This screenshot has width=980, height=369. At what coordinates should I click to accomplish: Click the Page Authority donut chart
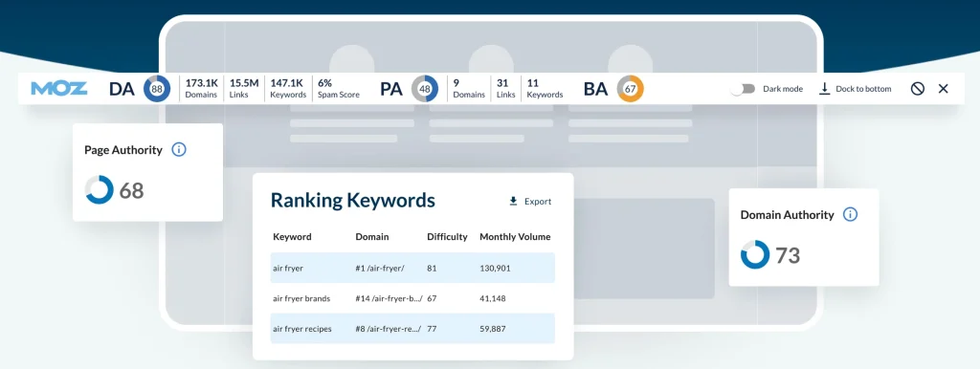pyautogui.click(x=99, y=190)
